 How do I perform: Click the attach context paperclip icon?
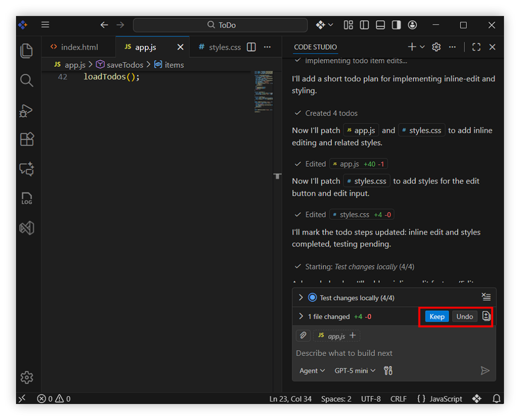click(303, 335)
